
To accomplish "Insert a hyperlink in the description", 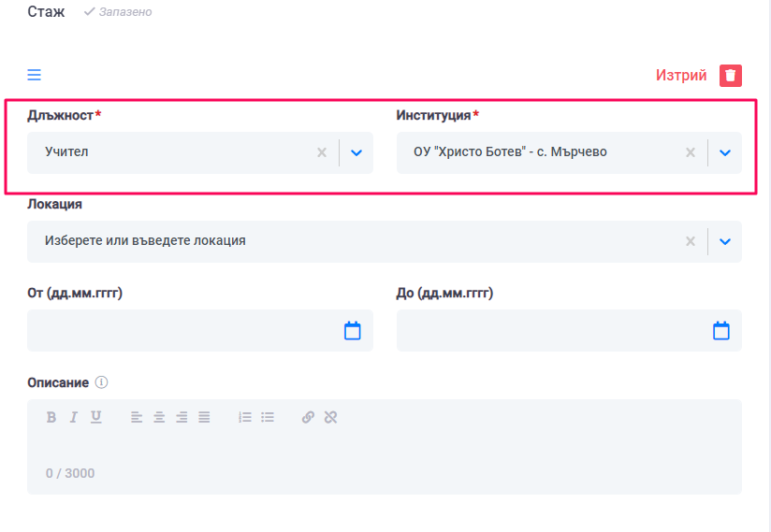I will tap(308, 417).
